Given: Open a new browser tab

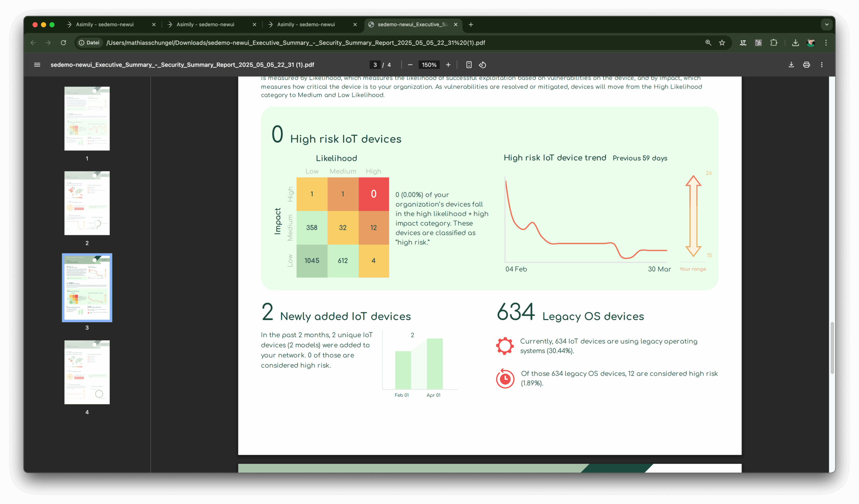Looking at the screenshot, I should (471, 24).
